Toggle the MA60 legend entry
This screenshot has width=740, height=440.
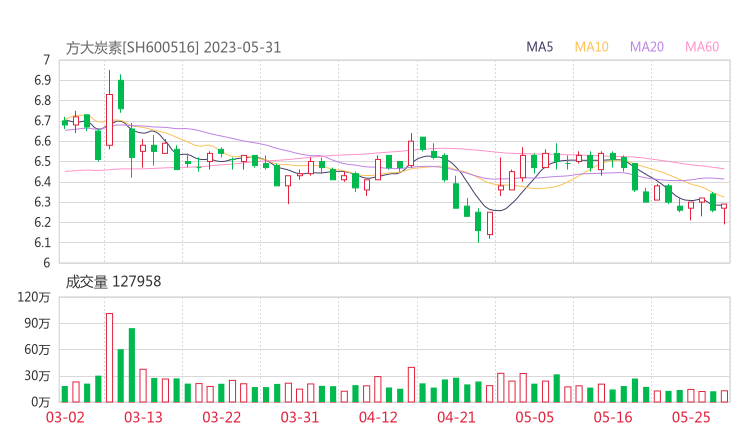[x=702, y=47]
